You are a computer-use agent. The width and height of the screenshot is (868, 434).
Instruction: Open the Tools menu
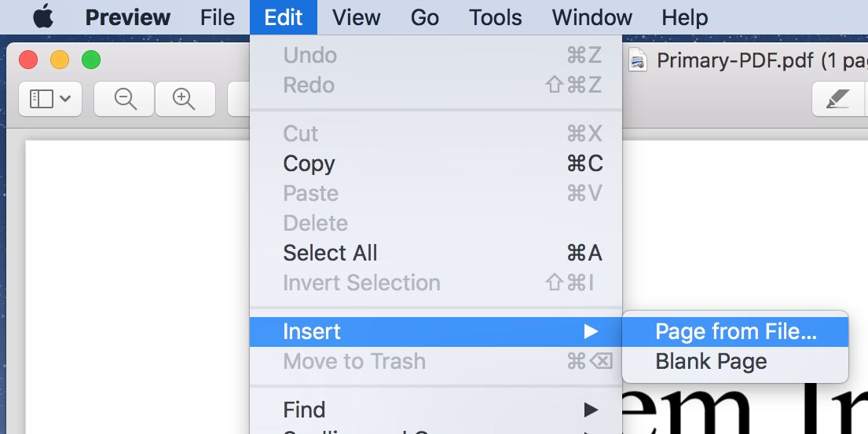click(x=496, y=17)
